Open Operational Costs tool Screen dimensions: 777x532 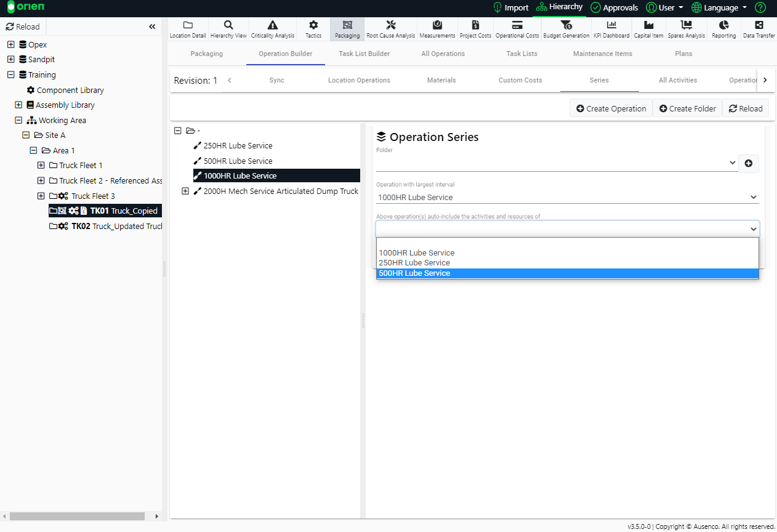point(517,29)
